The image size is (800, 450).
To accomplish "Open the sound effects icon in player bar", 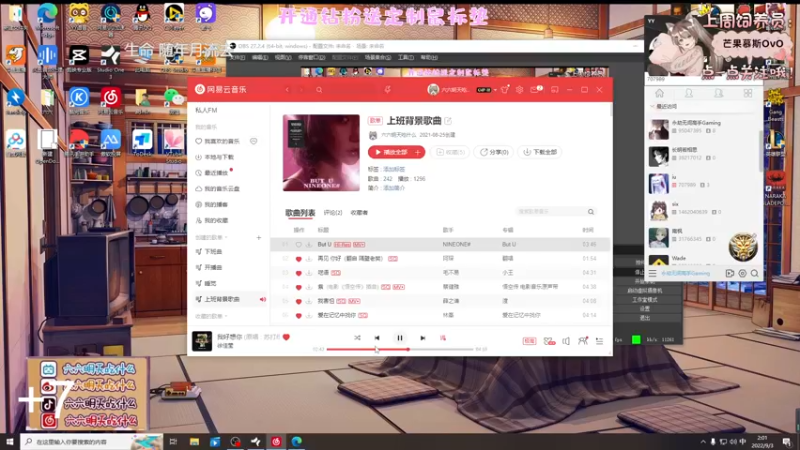I will pos(549,341).
